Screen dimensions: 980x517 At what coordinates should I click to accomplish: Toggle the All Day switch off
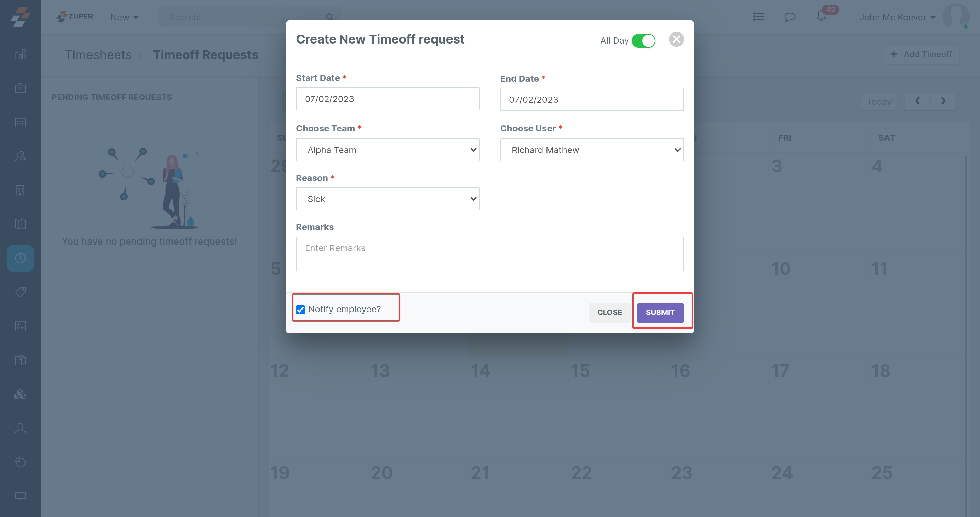point(643,41)
